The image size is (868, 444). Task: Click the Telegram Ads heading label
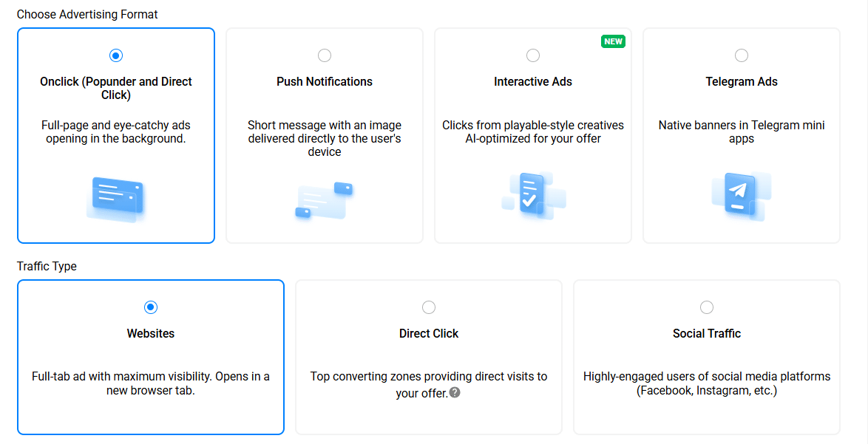(742, 82)
